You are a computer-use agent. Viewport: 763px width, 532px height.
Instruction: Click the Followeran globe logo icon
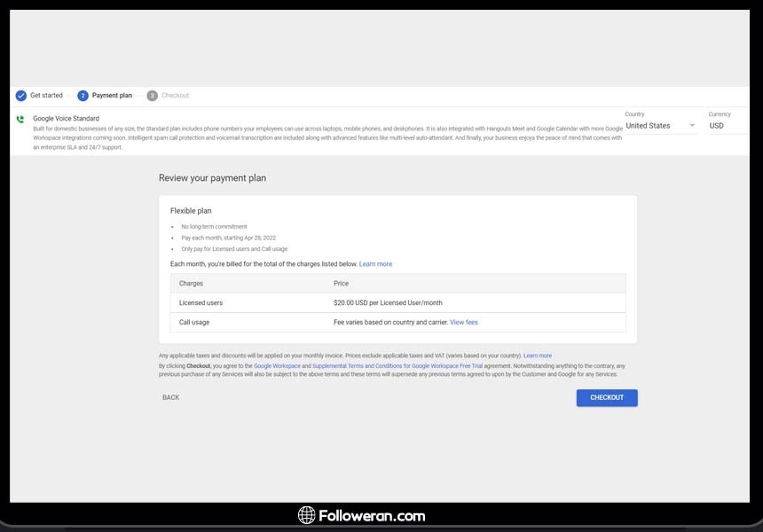(307, 515)
